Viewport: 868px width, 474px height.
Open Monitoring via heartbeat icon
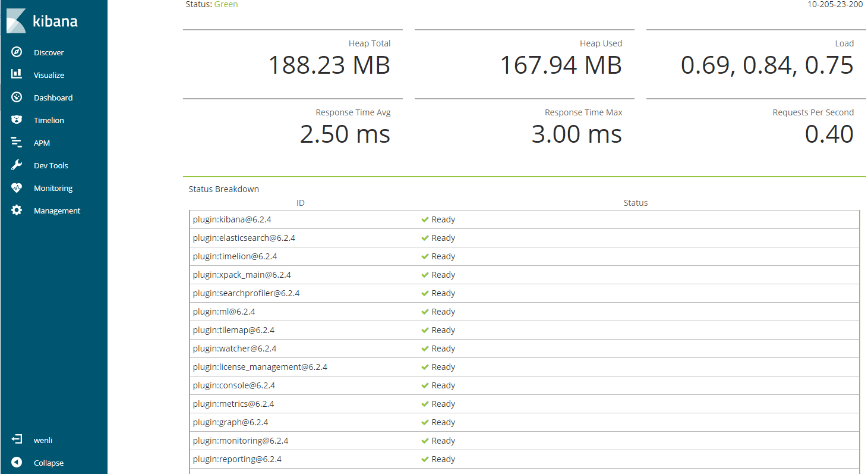(17, 188)
